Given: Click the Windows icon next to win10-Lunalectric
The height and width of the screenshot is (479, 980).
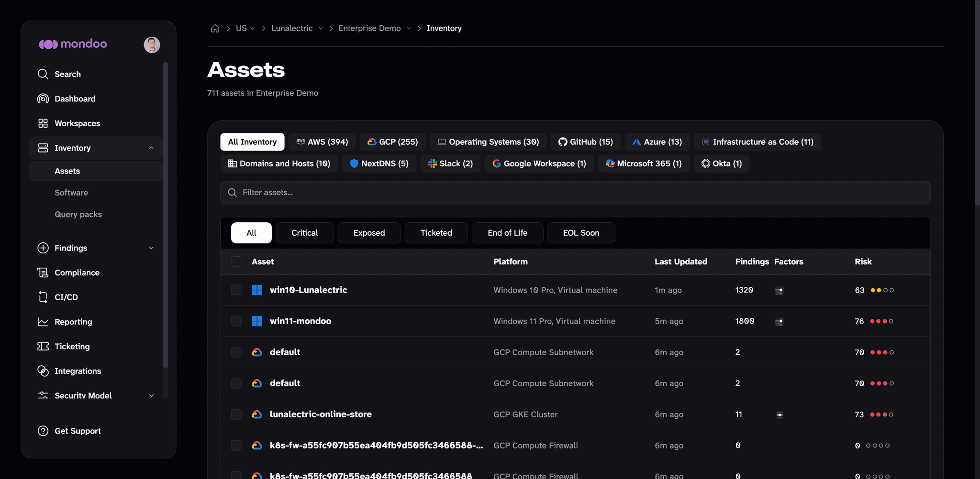Looking at the screenshot, I should click(x=257, y=290).
